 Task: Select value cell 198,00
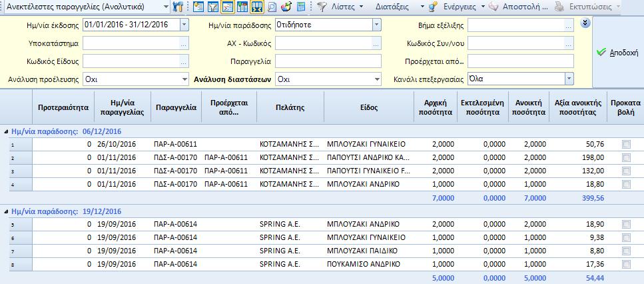(x=578, y=157)
